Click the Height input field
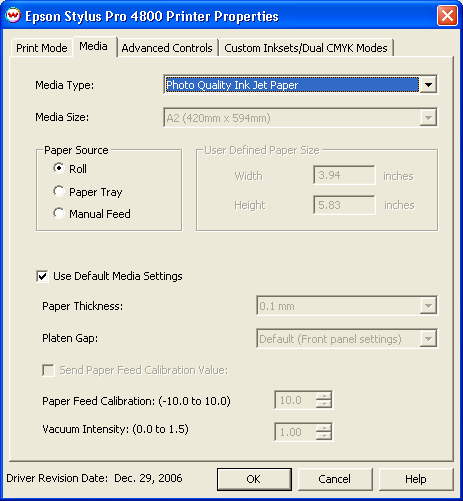This screenshot has height=501, width=463. pos(344,205)
